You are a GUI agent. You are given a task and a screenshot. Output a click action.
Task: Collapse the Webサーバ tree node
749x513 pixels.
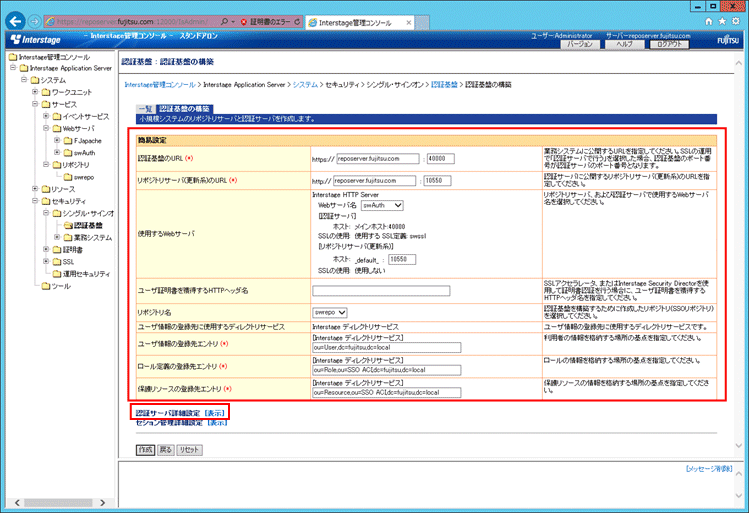point(46,128)
